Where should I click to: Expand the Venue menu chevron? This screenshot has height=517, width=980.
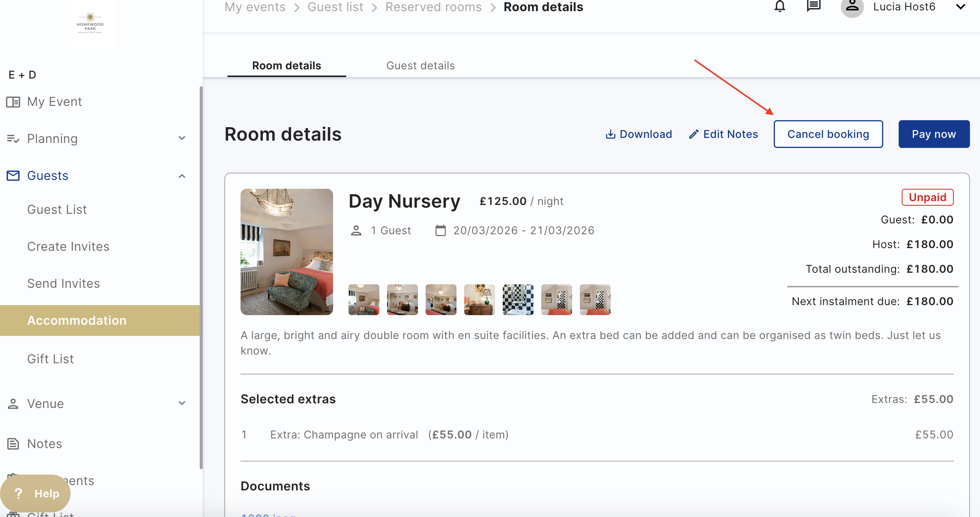(182, 403)
